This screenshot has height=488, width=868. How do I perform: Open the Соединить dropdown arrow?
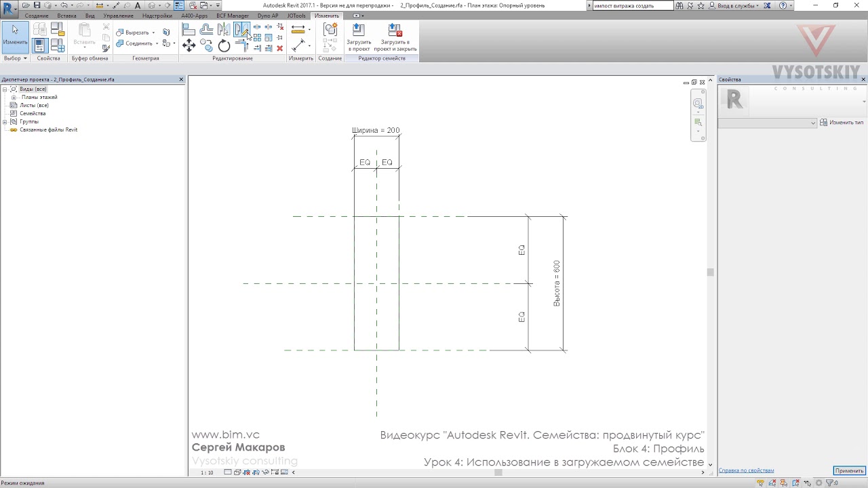click(x=157, y=43)
